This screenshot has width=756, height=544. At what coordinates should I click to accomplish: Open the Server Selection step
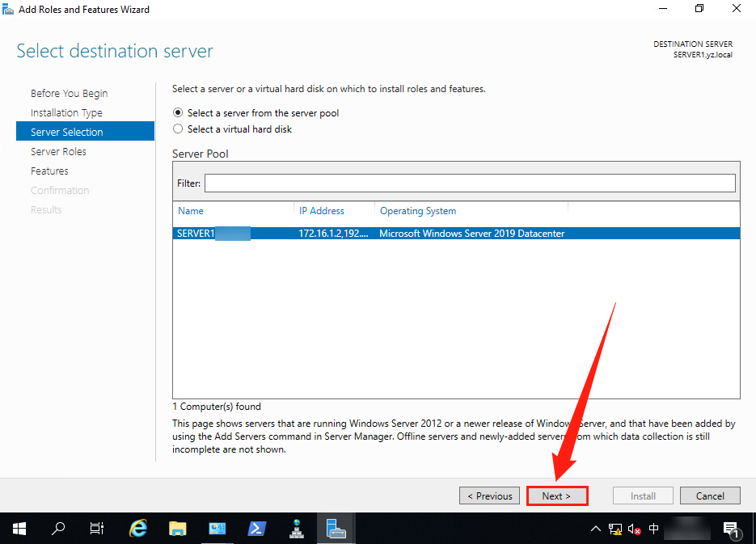[86, 131]
